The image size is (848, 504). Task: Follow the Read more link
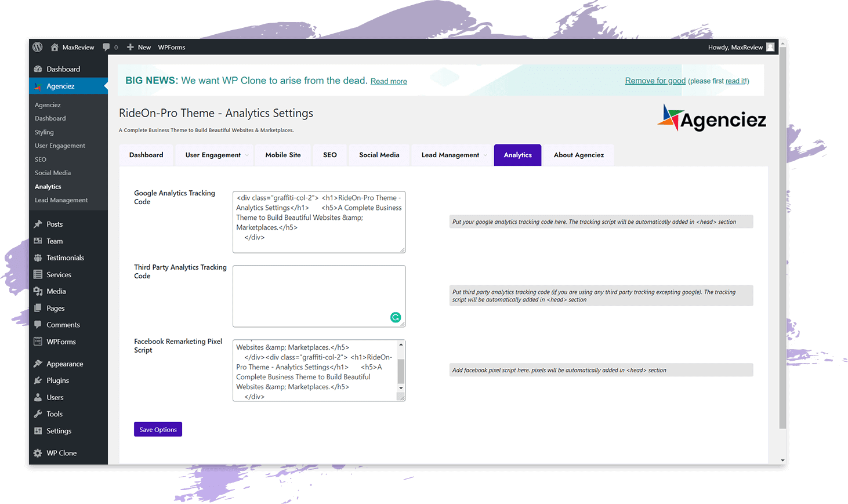[x=389, y=81]
